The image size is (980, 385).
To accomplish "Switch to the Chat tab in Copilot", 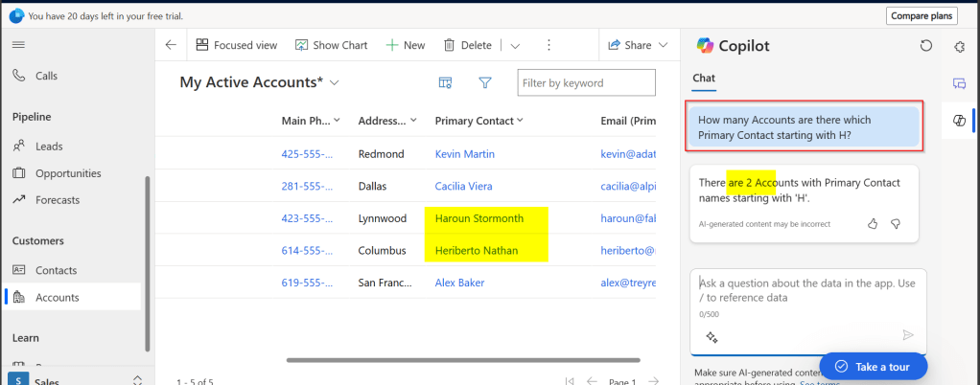I will point(703,77).
